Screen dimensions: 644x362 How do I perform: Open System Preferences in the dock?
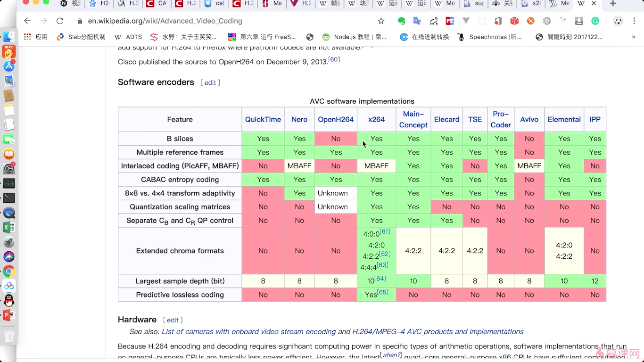click(x=9, y=169)
